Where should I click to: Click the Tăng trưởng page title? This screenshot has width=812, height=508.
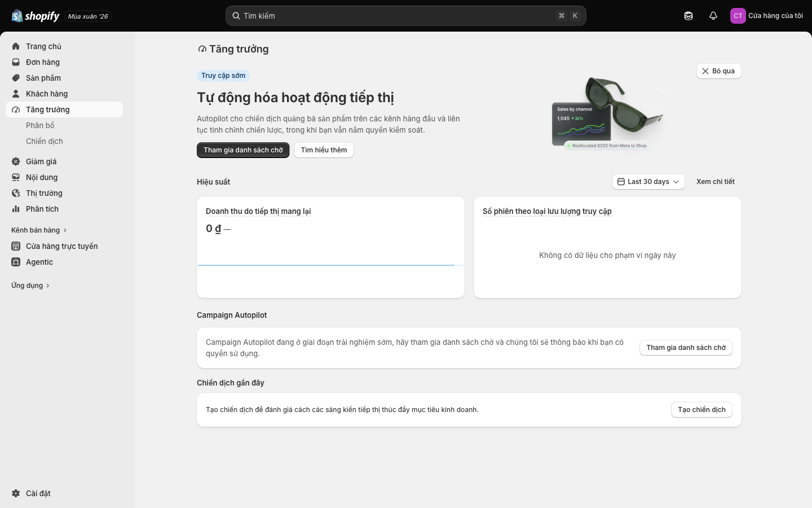click(x=239, y=49)
